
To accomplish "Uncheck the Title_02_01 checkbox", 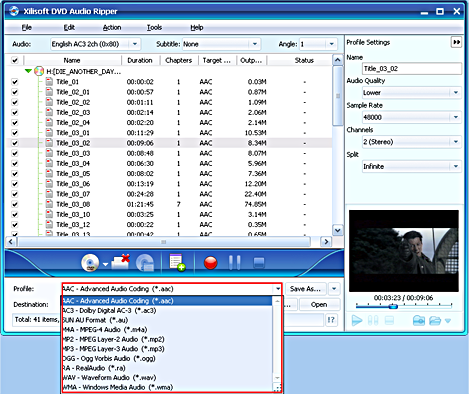I will 15,92.
